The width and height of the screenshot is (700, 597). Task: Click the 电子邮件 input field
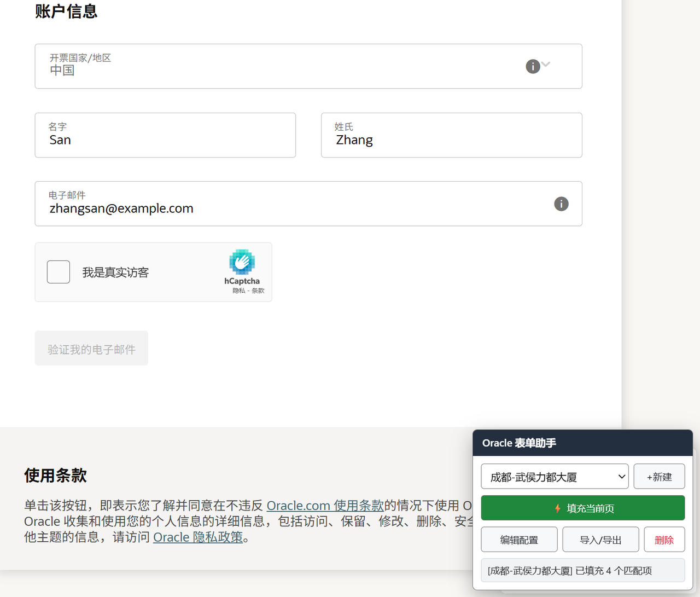308,204
